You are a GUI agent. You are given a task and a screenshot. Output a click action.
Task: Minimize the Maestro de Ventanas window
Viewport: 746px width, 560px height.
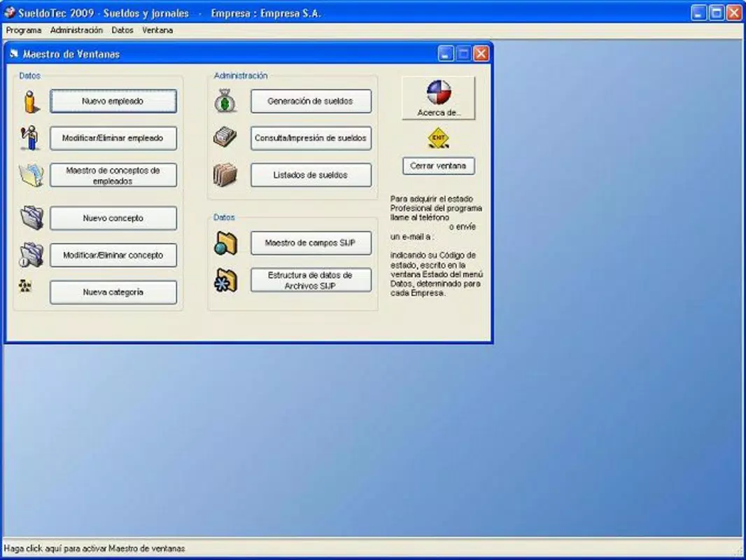click(446, 54)
